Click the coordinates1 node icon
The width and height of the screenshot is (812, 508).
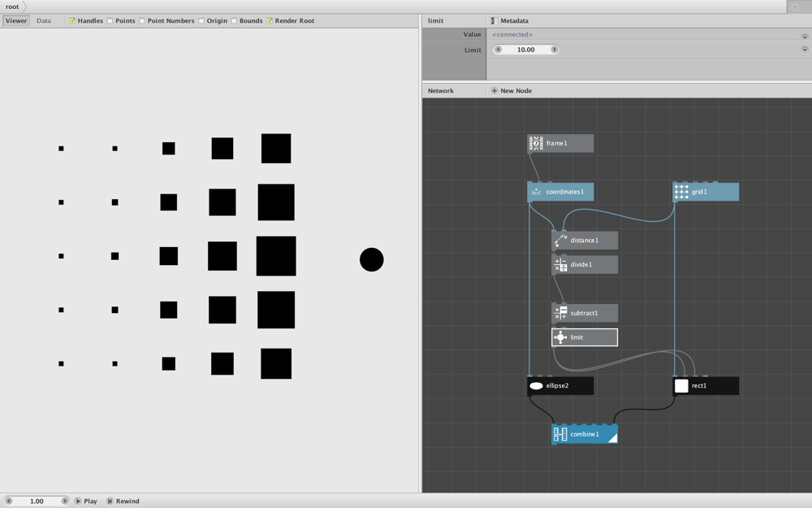point(536,192)
